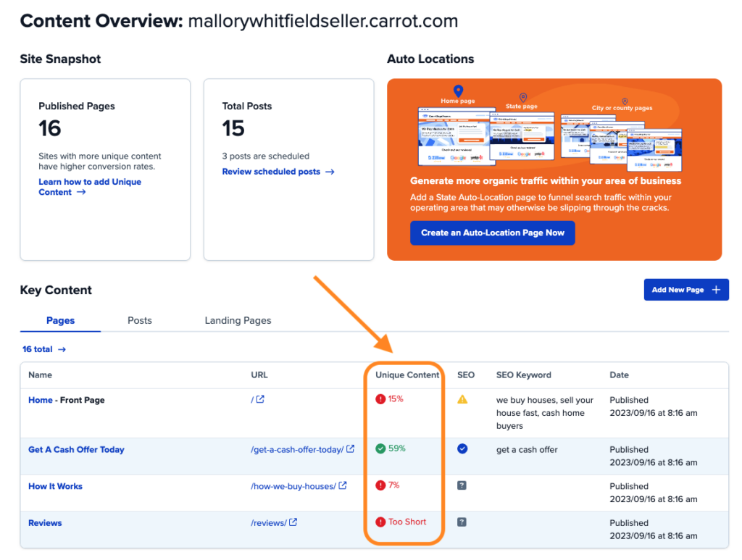Click arrow icon next to 16 total
Image resolution: width=742 pixels, height=560 pixels.
click(x=62, y=349)
